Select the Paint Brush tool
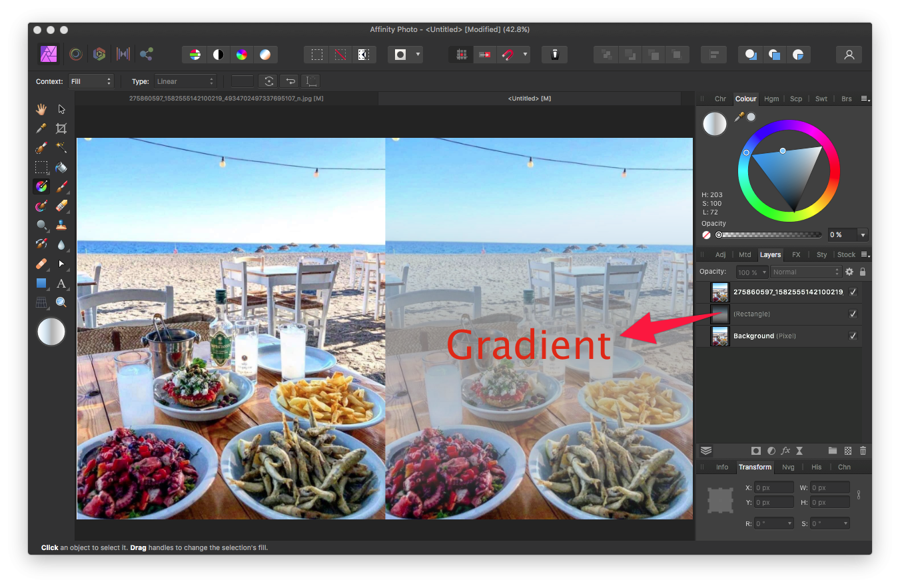Image resolution: width=900 pixels, height=588 pixels. [61, 186]
